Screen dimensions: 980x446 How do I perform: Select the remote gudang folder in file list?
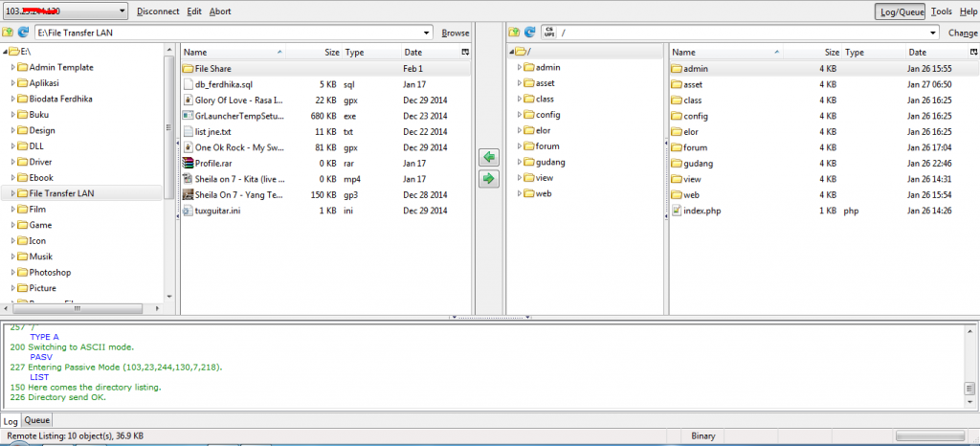(824, 163)
